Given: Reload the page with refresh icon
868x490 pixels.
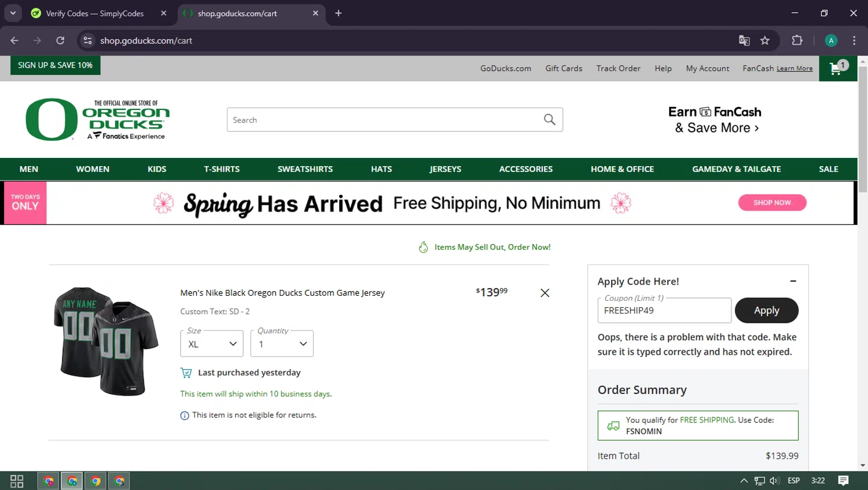Looking at the screenshot, I should click(60, 40).
